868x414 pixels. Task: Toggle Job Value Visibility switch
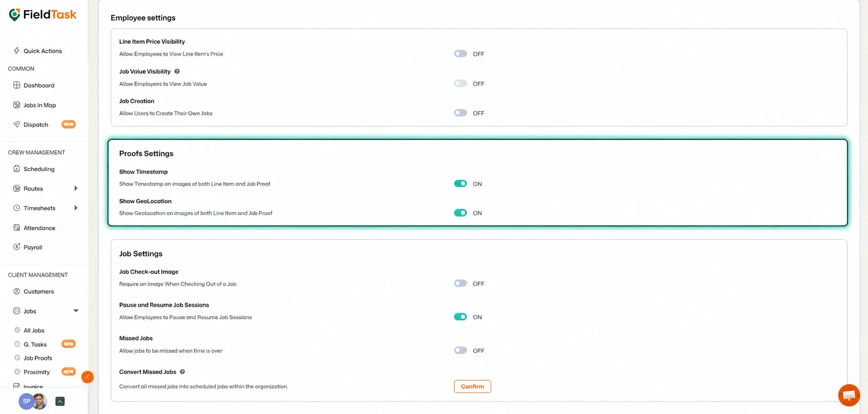pyautogui.click(x=460, y=83)
